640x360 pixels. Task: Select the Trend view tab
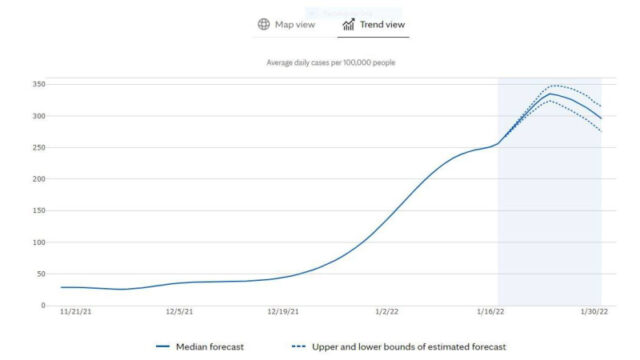373,25
